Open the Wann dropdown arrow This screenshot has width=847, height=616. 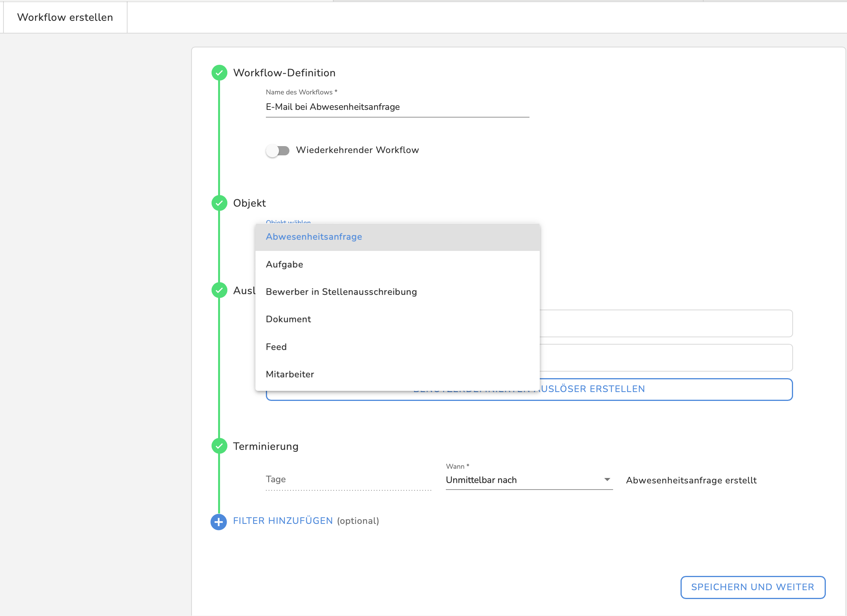pyautogui.click(x=607, y=480)
